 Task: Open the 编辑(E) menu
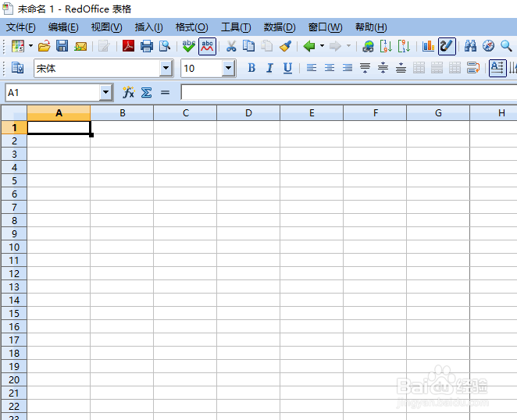[x=63, y=27]
